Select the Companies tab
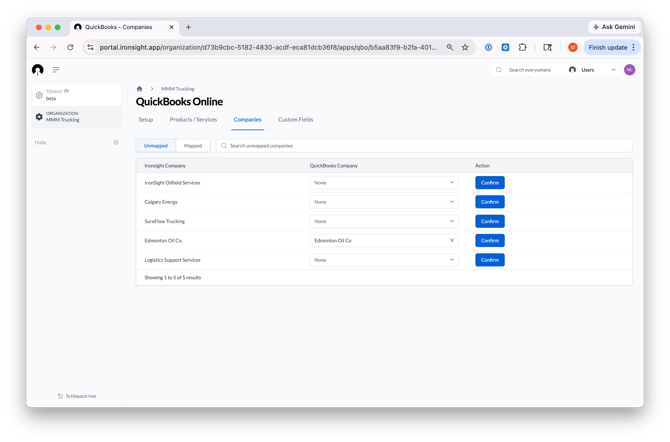This screenshot has width=670, height=442. click(x=247, y=120)
